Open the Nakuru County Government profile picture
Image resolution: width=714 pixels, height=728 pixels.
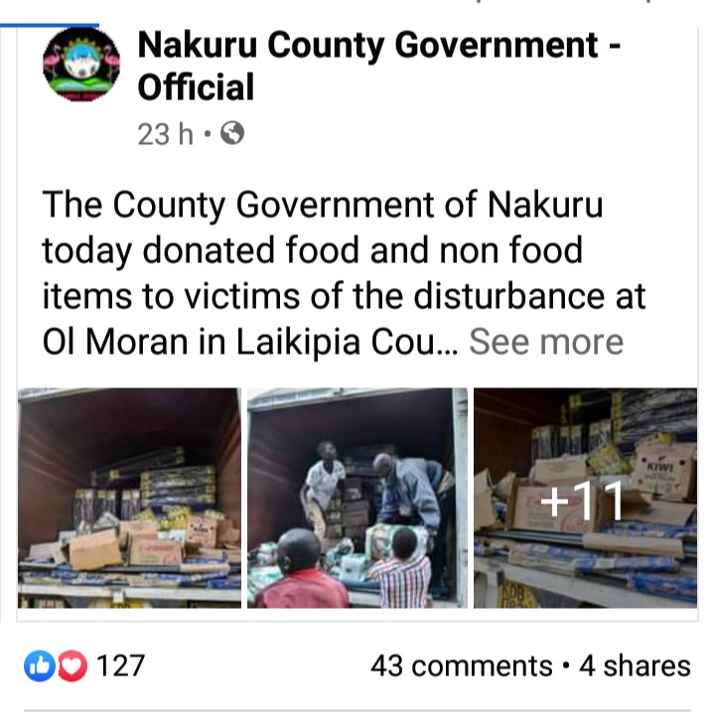click(81, 65)
